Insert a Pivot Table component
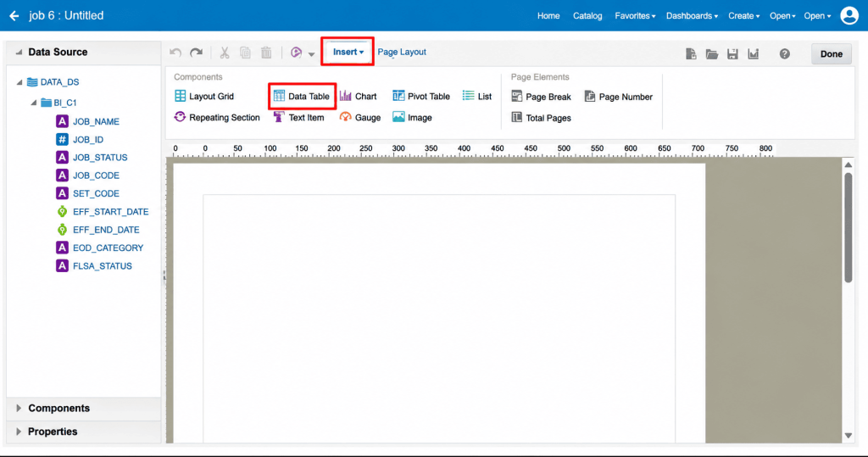The height and width of the screenshot is (457, 868). (x=421, y=96)
